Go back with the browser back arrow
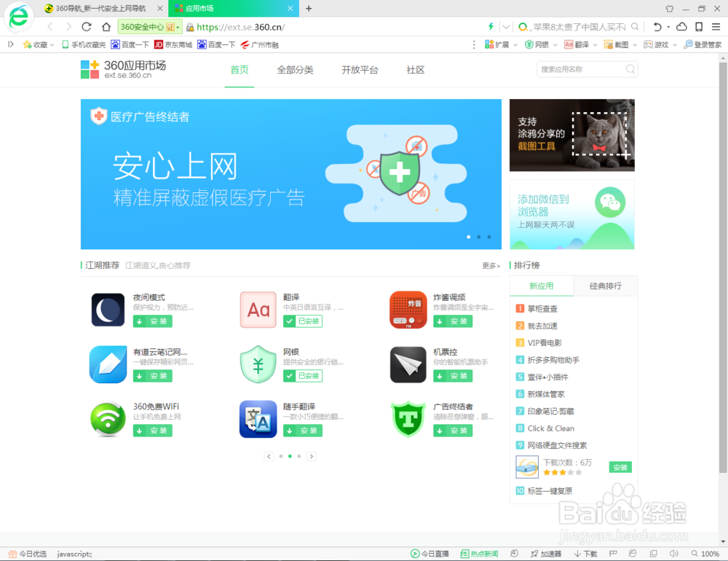Screen dimensions: 728x561 (50, 27)
